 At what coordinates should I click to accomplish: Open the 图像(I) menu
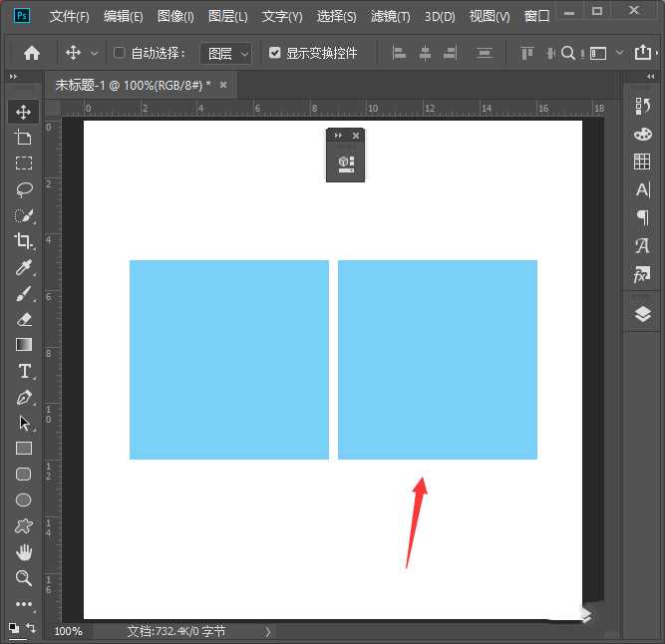click(x=175, y=17)
